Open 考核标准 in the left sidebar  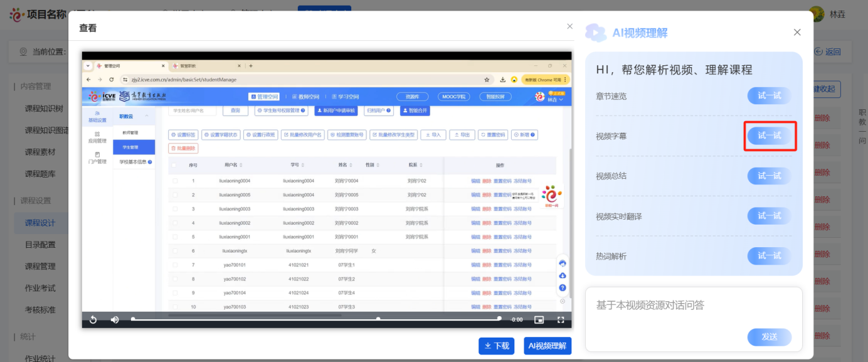click(40, 310)
